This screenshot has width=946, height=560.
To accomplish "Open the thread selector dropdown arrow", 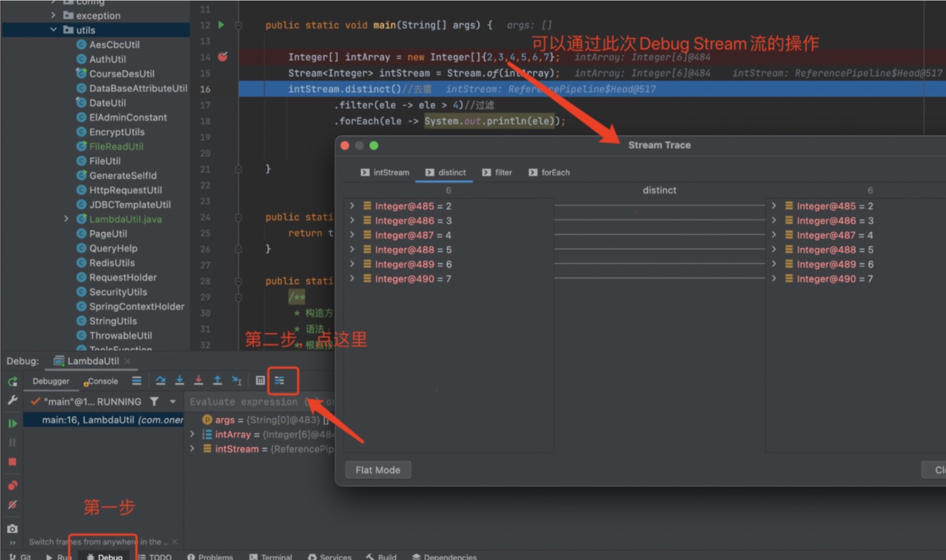I will 173,402.
